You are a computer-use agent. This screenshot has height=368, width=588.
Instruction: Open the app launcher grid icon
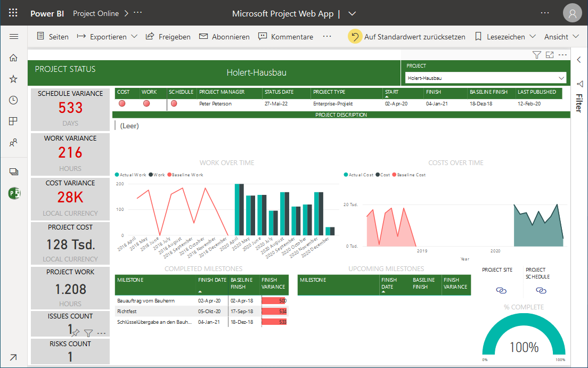13,13
